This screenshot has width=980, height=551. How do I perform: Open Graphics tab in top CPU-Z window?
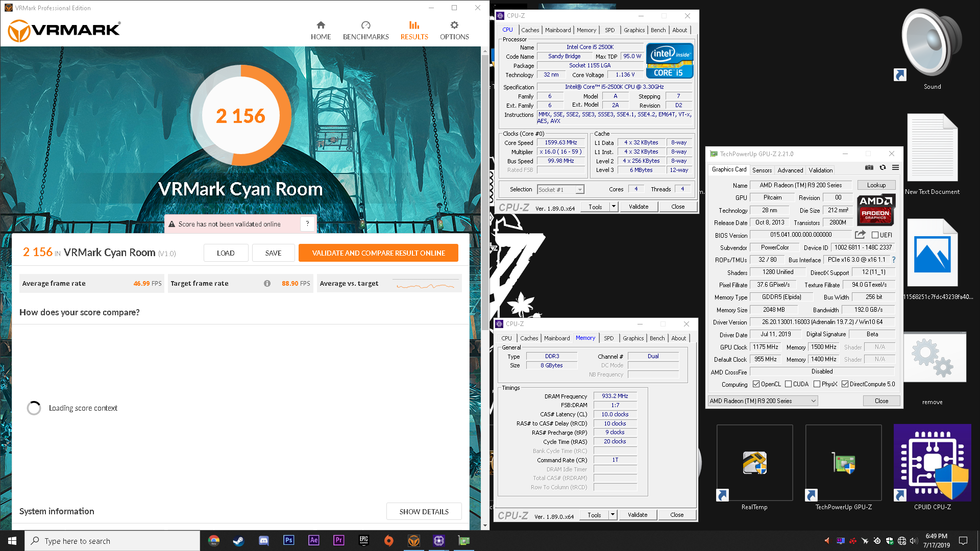coord(634,30)
